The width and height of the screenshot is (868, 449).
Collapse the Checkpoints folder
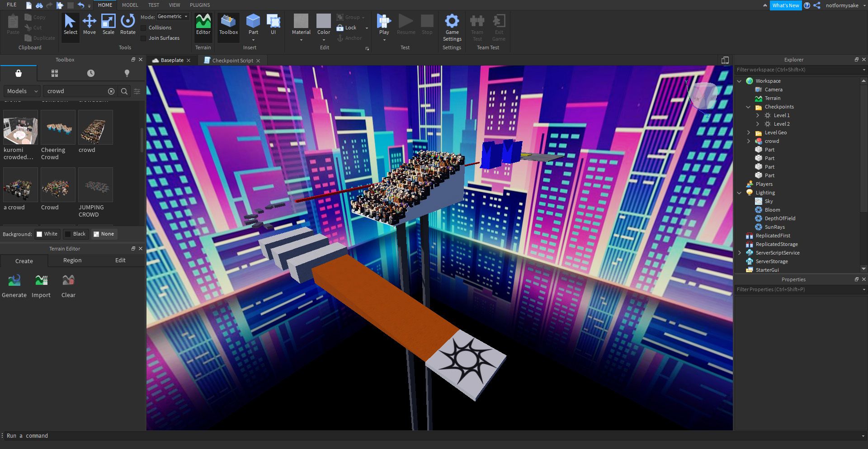(x=748, y=107)
